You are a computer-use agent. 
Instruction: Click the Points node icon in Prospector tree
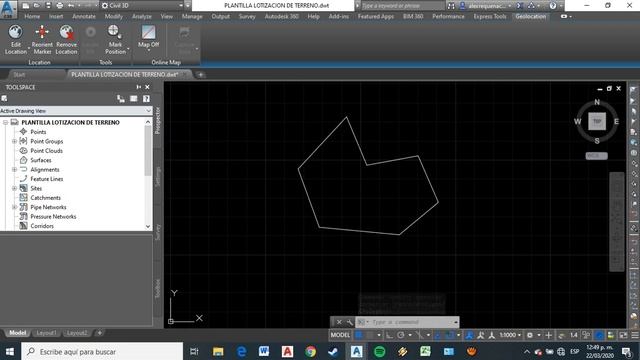(23, 131)
